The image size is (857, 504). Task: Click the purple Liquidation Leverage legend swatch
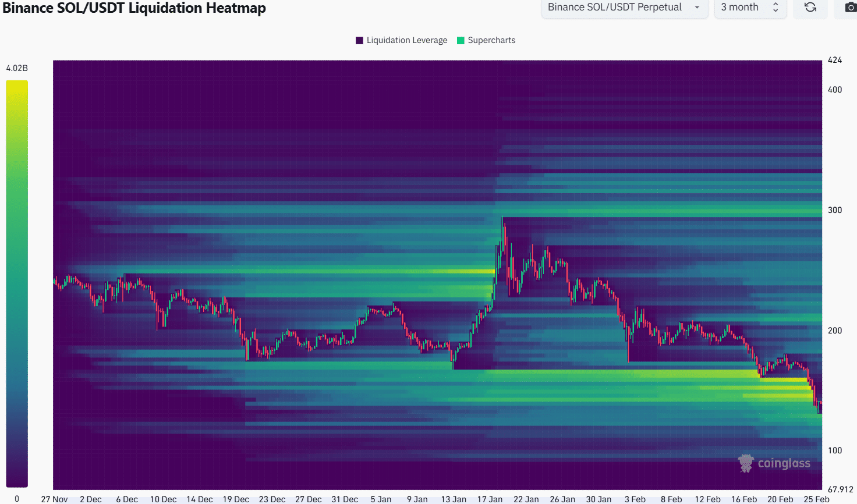pos(359,40)
